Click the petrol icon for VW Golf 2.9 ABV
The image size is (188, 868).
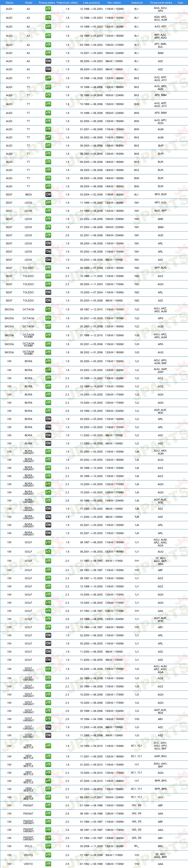48,627
